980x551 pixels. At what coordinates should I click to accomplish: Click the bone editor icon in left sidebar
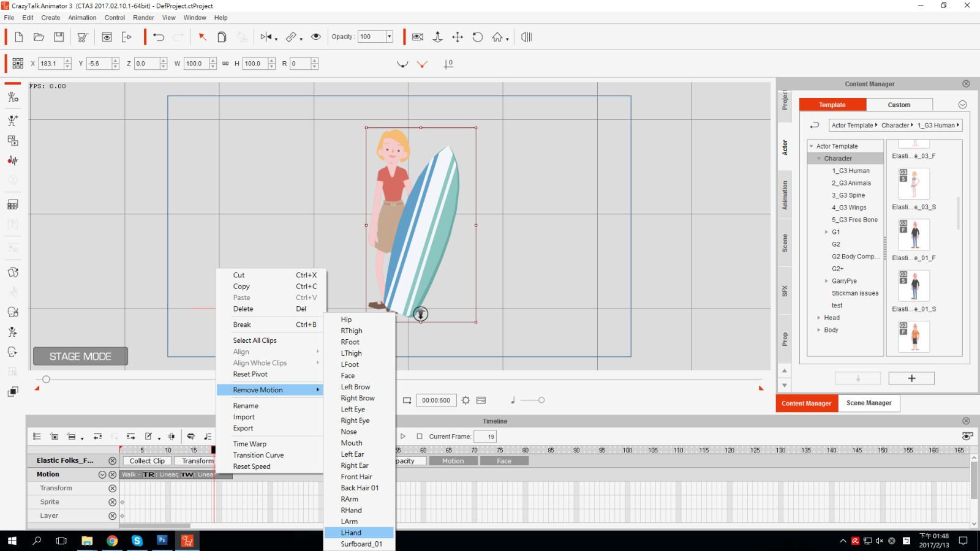point(13,121)
